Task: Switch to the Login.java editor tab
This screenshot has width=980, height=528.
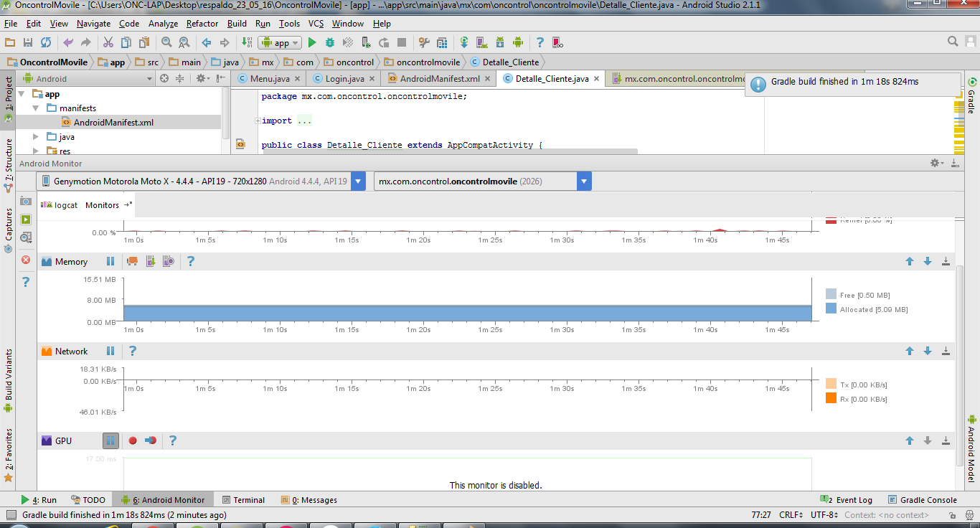Action: (x=344, y=79)
